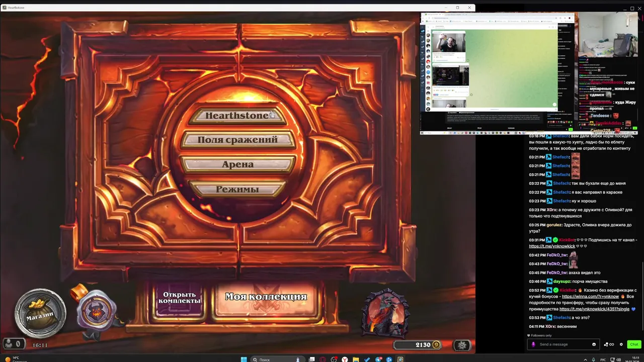Click the FeDkO_tw emote at 03:42 PM

point(573,254)
